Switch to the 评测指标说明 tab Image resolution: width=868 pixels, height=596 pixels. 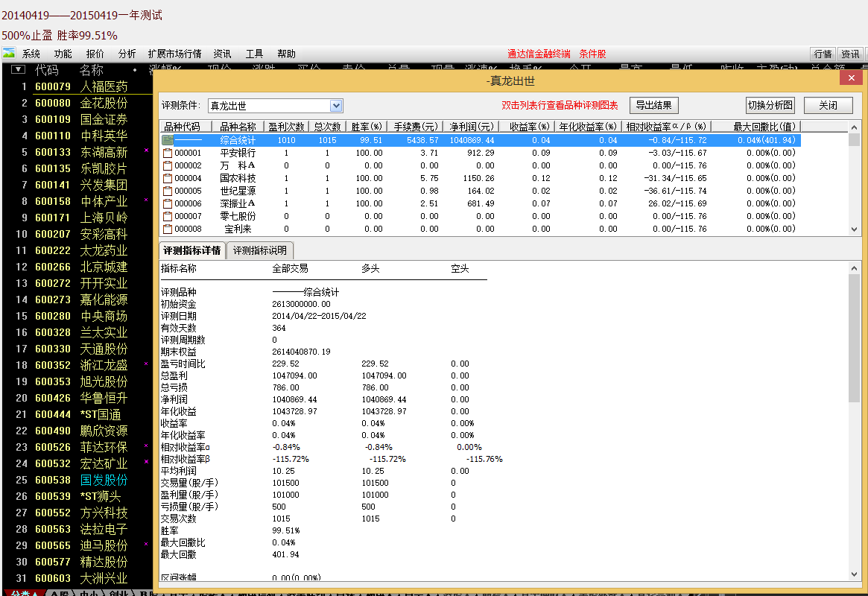pyautogui.click(x=259, y=250)
